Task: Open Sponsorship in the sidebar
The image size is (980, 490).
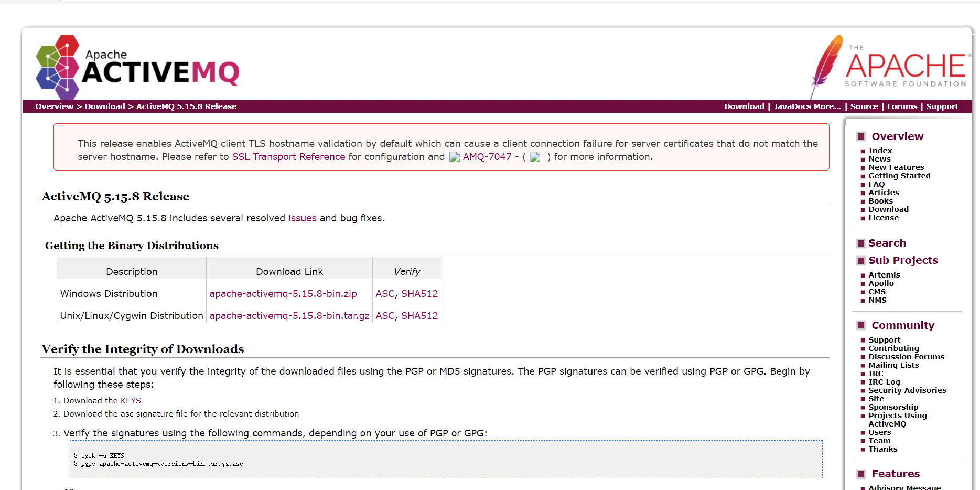Action: pos(893,407)
